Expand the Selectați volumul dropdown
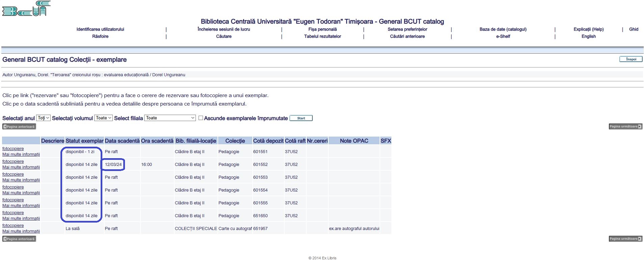This screenshot has height=260, width=644. click(103, 118)
